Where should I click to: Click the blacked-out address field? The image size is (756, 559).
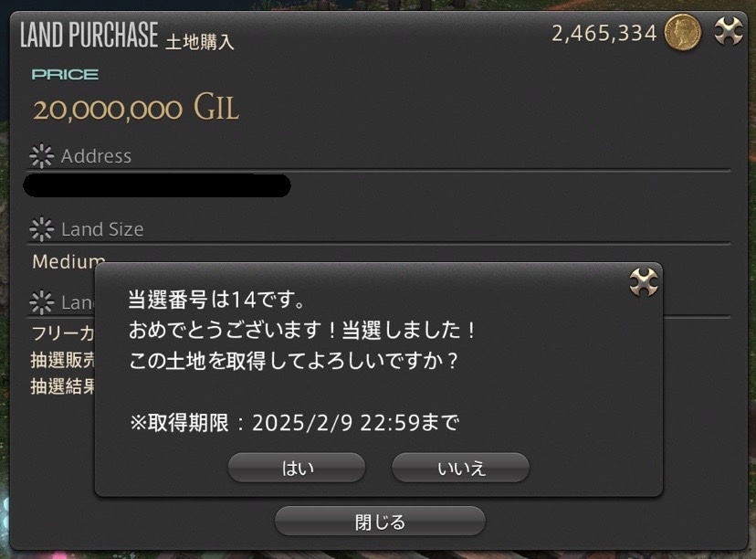[157, 185]
